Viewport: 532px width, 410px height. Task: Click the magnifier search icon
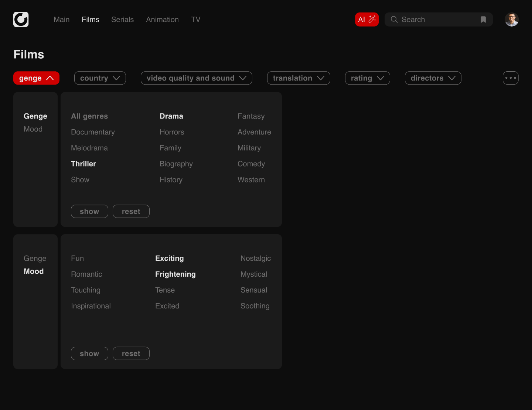(x=394, y=20)
